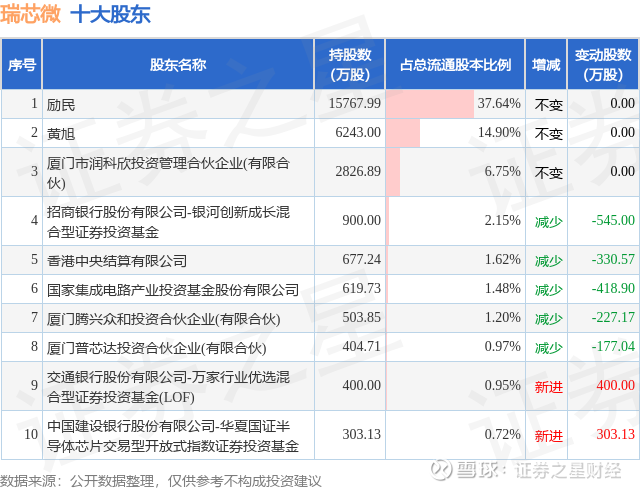Click holding value 6243.00

point(358,132)
